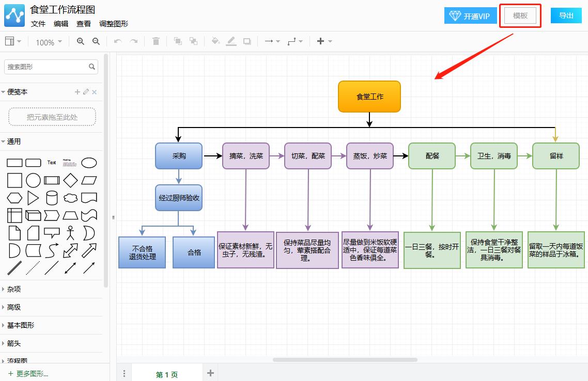Select the ellipse shape
Screen dimensions: 588x381
coord(89,163)
